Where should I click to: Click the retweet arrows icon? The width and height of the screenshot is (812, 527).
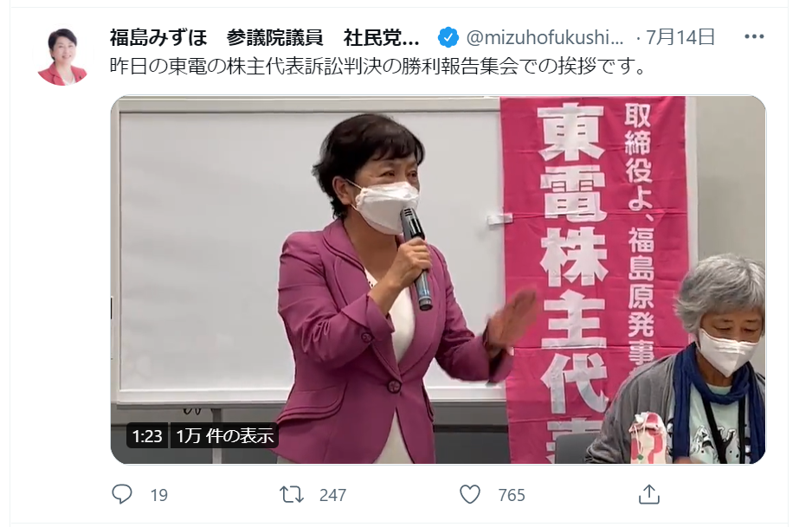pyautogui.click(x=292, y=494)
